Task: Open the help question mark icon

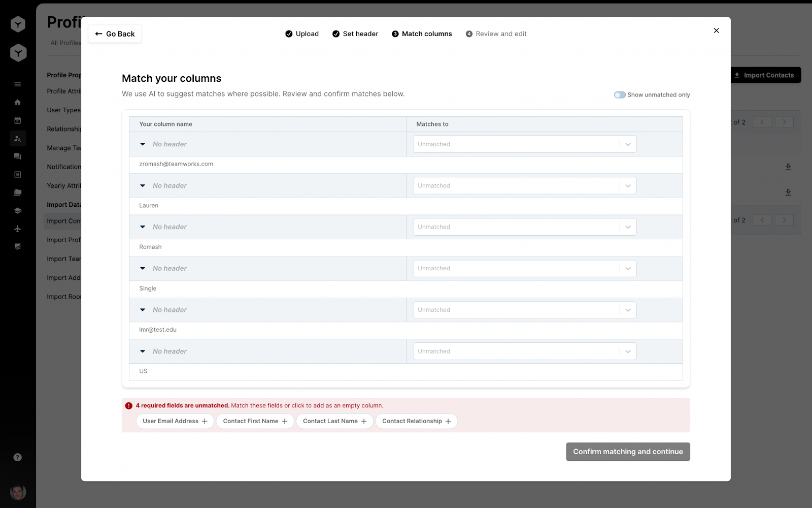Action: [18, 457]
